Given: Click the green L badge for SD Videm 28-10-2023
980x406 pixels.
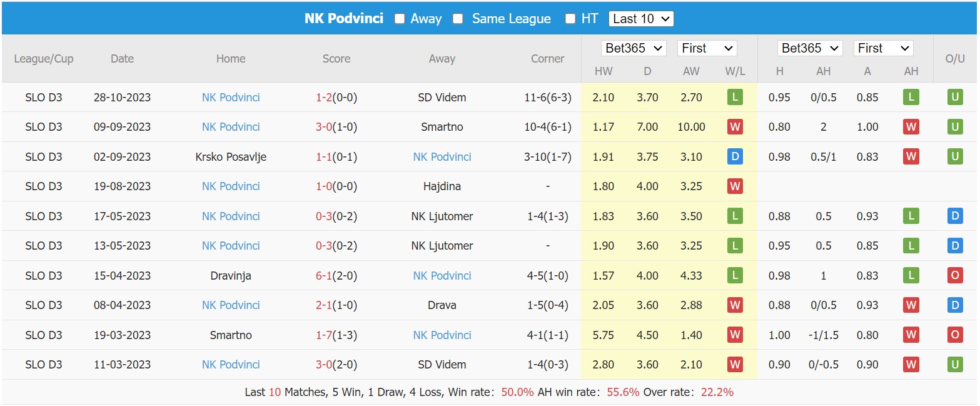Looking at the screenshot, I should pos(735,98).
